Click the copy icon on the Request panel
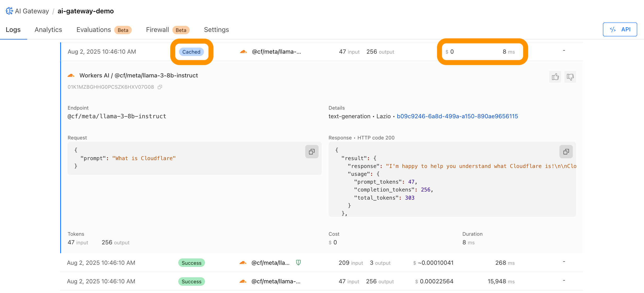The image size is (644, 293). 312,151
